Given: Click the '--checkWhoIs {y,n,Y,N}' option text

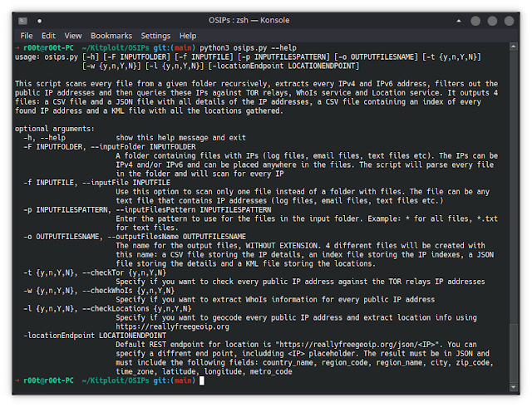Looking at the screenshot, I should click(128, 291).
